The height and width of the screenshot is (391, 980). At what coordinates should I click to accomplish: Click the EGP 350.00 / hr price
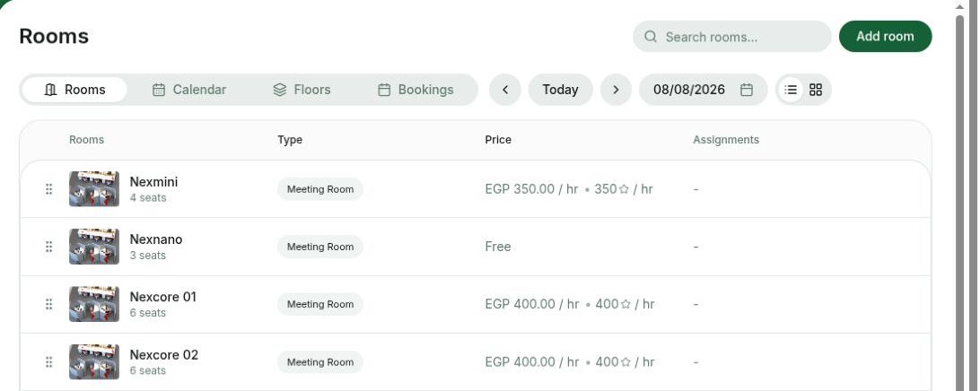tap(531, 188)
